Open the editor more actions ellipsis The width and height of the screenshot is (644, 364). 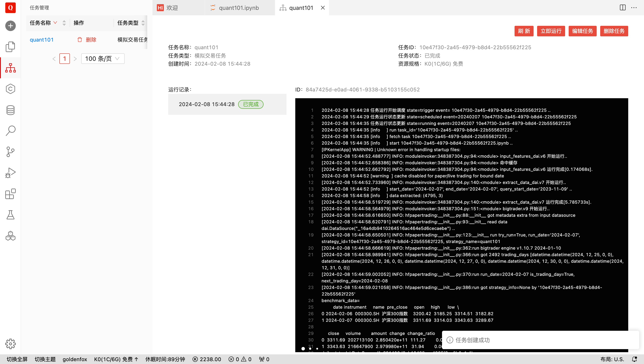pyautogui.click(x=634, y=7)
